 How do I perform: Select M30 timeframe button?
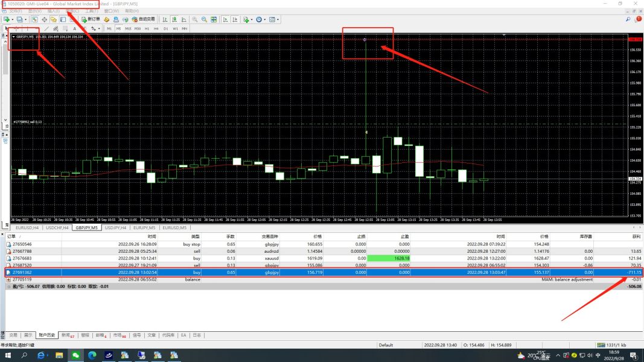(138, 28)
